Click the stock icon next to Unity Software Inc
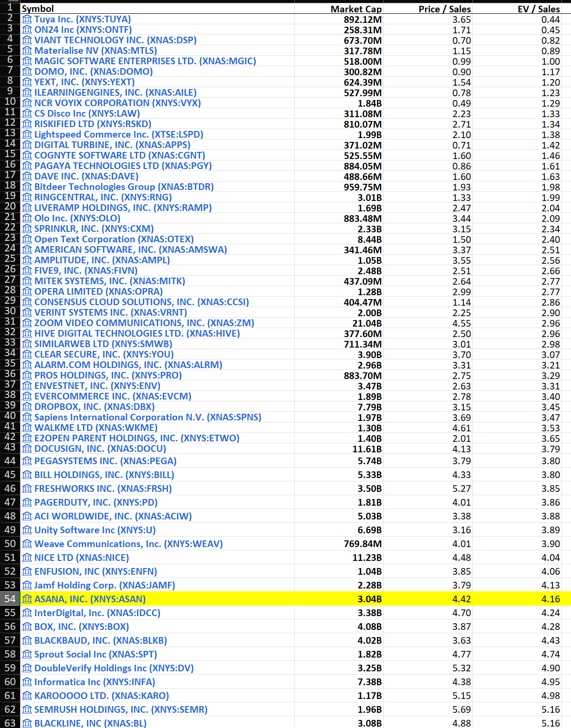Screen dimensions: 571x728 pos(27,530)
